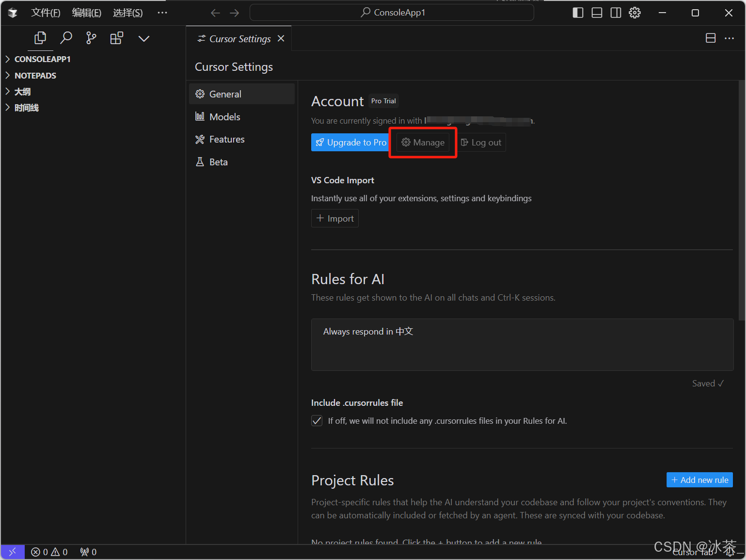Click the Import VS Code settings button
Screen dimensions: 746x560
click(x=335, y=219)
